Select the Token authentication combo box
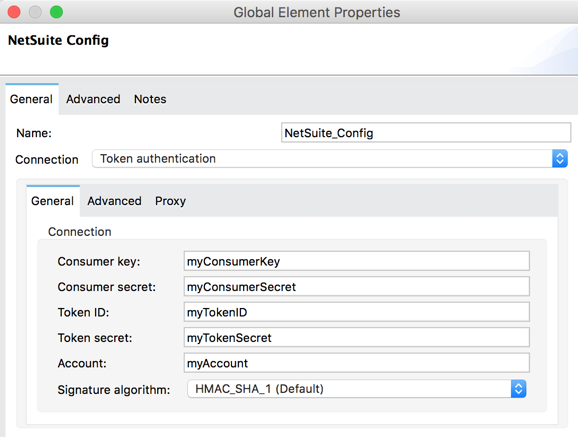This screenshot has height=437, width=578. (x=330, y=159)
